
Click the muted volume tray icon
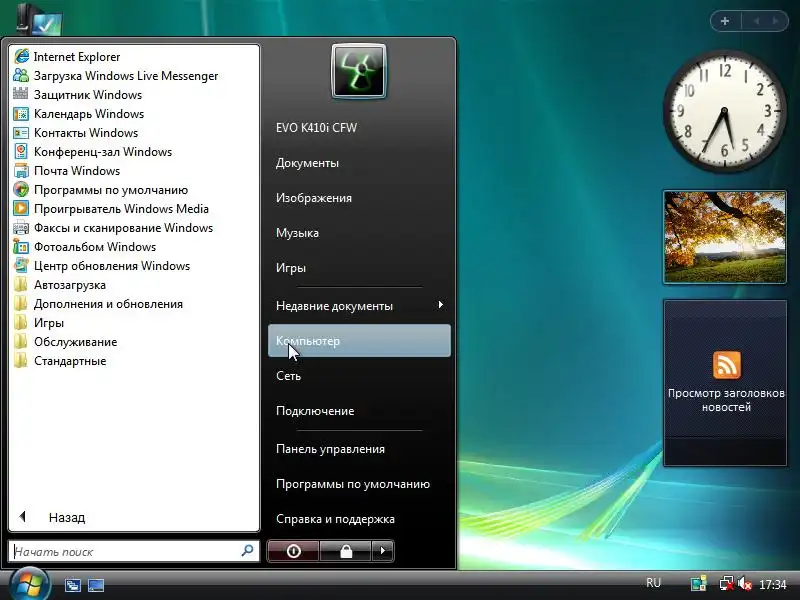point(744,583)
